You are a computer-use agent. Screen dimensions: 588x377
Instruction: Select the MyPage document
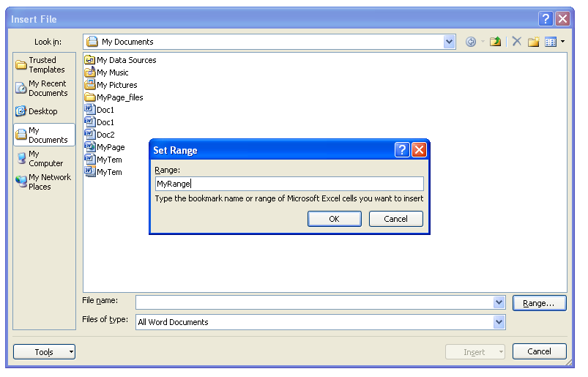[105, 147]
